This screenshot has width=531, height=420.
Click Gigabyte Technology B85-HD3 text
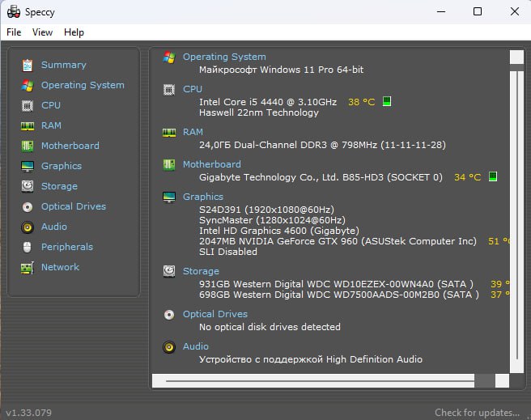(321, 177)
